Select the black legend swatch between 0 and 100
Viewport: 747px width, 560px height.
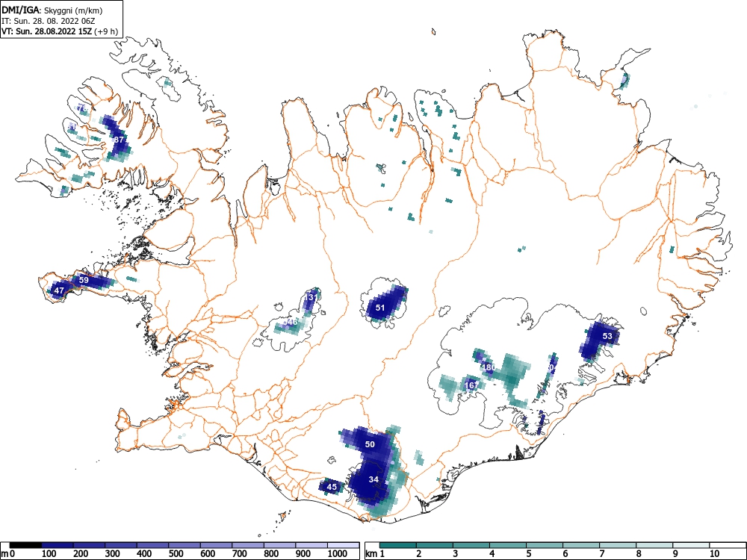coord(25,545)
